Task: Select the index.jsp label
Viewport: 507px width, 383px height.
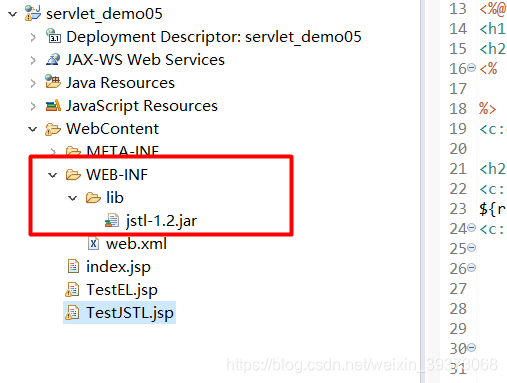Action: [x=118, y=267]
